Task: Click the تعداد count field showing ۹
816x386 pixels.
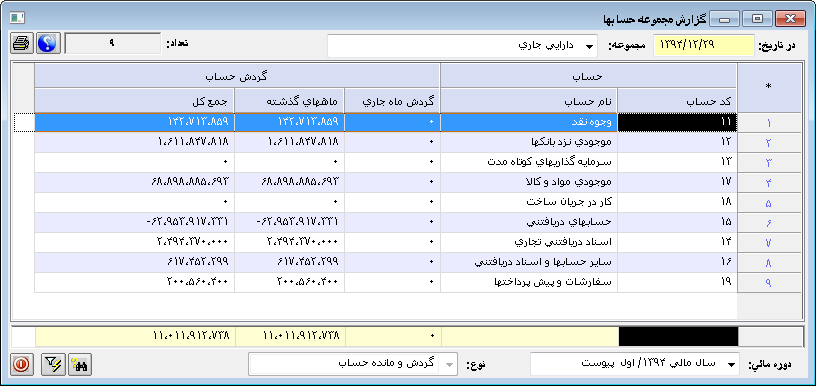Action: [x=112, y=43]
